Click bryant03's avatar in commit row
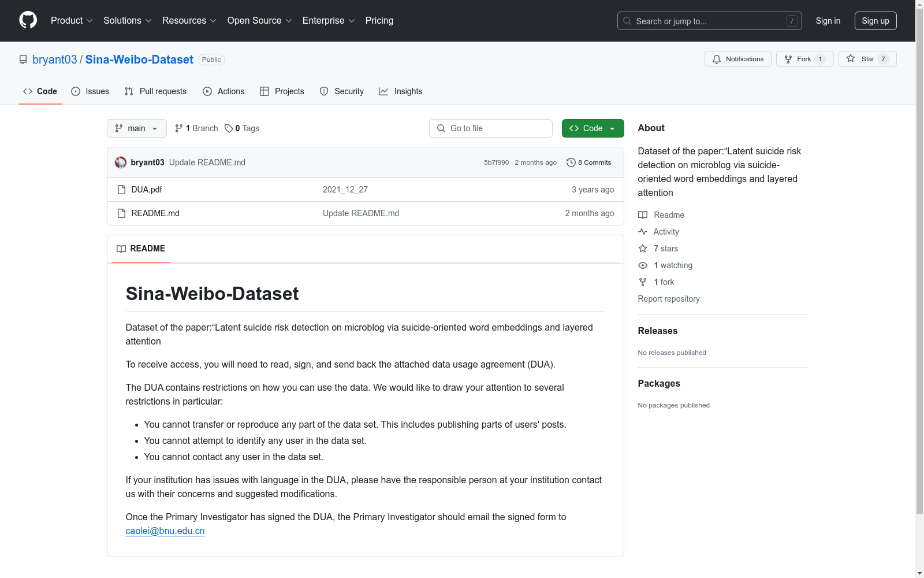 coord(121,162)
